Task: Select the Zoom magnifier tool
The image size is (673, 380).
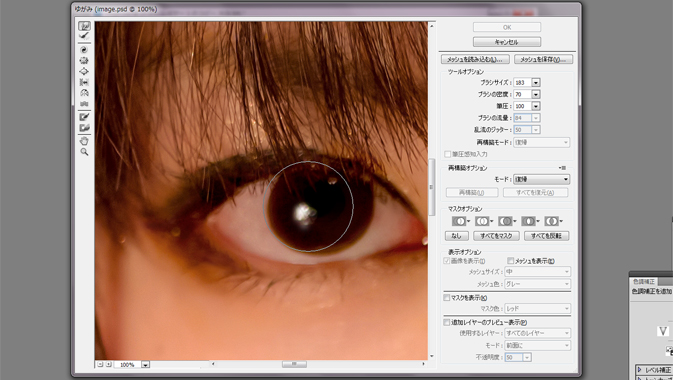Action: click(84, 152)
